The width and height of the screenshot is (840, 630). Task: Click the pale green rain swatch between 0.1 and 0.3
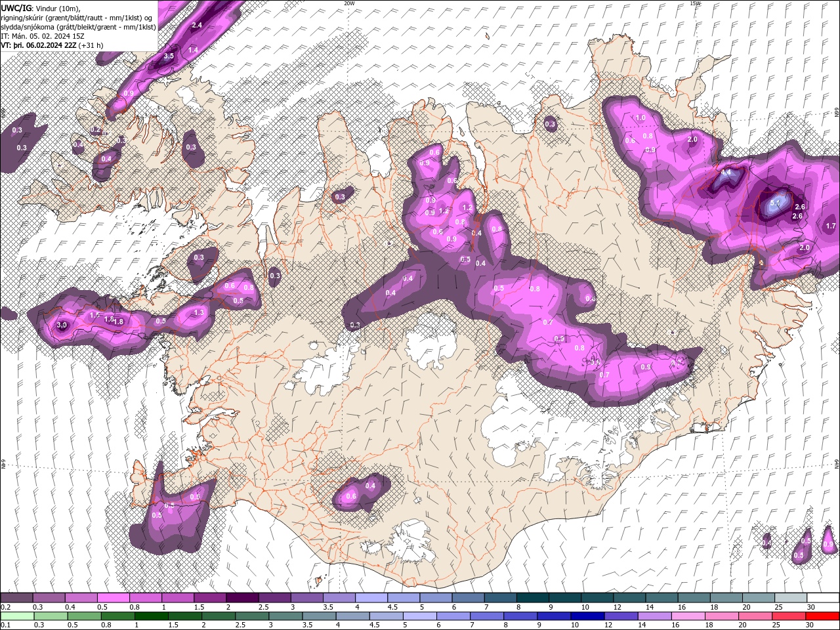[x=18, y=616]
